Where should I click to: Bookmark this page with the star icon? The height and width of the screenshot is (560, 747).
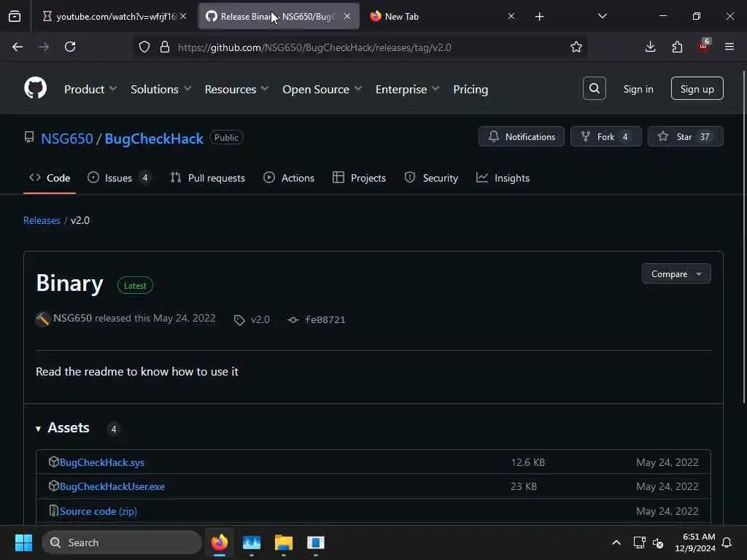tap(576, 47)
